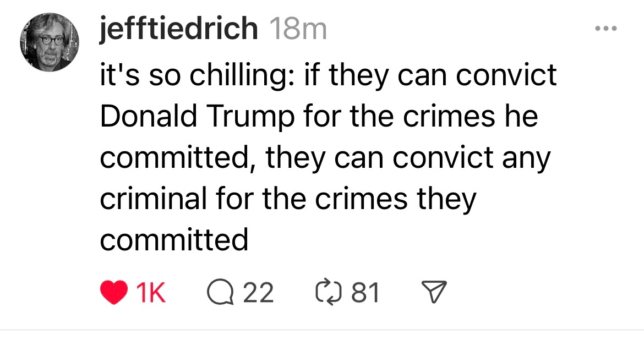The height and width of the screenshot is (345, 644).
Task: Click the line starting "committed, they can"
Action: pos(325,158)
